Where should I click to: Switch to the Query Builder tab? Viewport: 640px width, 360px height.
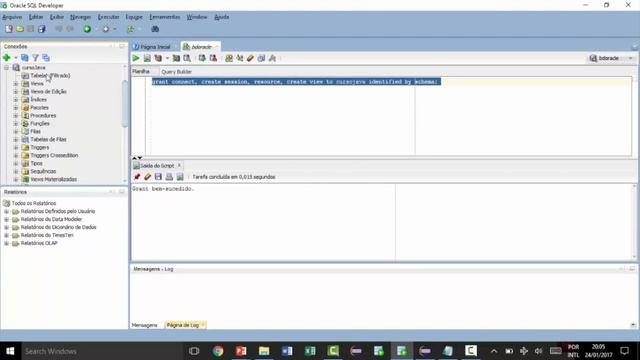point(176,72)
